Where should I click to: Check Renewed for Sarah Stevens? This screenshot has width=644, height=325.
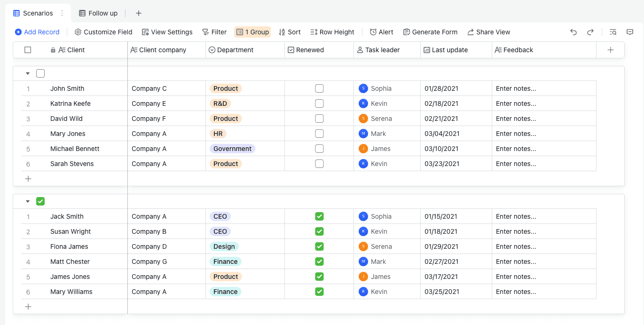click(x=319, y=164)
